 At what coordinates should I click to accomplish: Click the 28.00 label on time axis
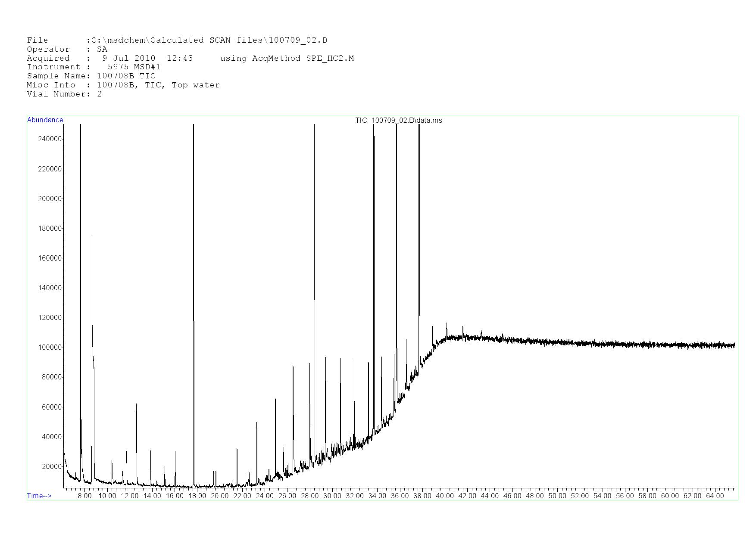coord(309,496)
